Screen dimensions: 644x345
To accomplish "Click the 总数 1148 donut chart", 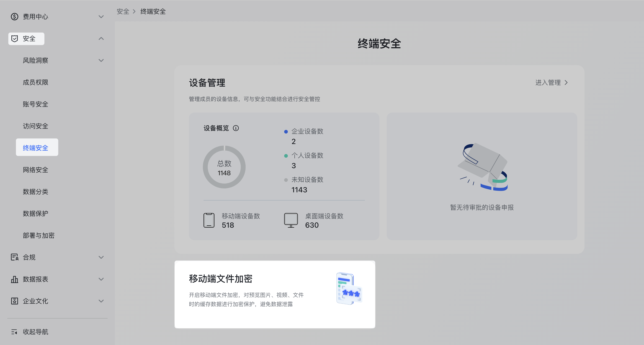I will pos(224,167).
